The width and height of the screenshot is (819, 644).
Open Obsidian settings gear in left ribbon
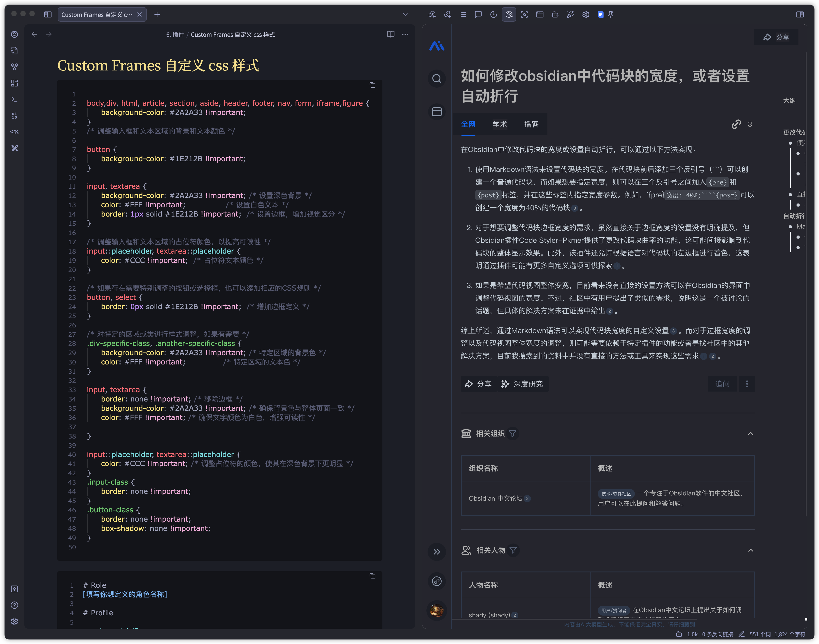click(x=14, y=621)
